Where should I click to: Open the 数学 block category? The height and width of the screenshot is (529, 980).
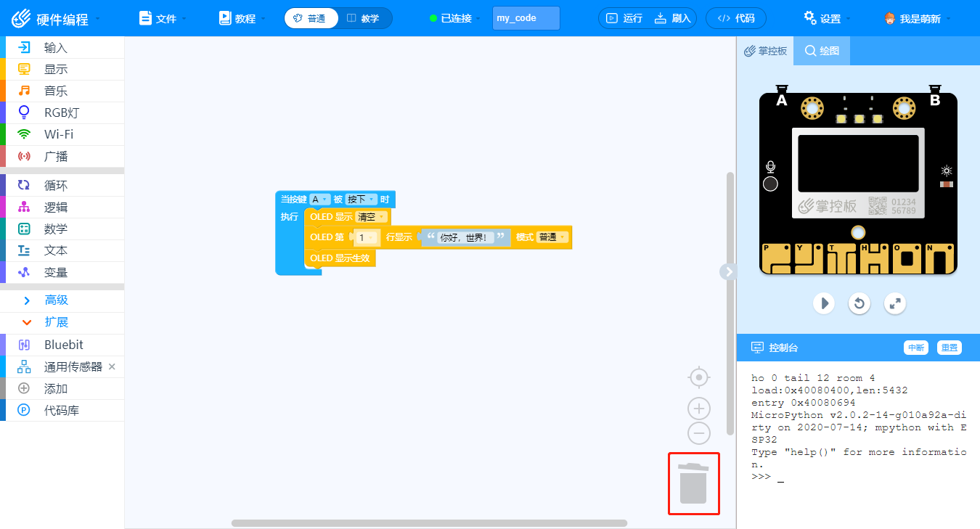click(x=62, y=229)
